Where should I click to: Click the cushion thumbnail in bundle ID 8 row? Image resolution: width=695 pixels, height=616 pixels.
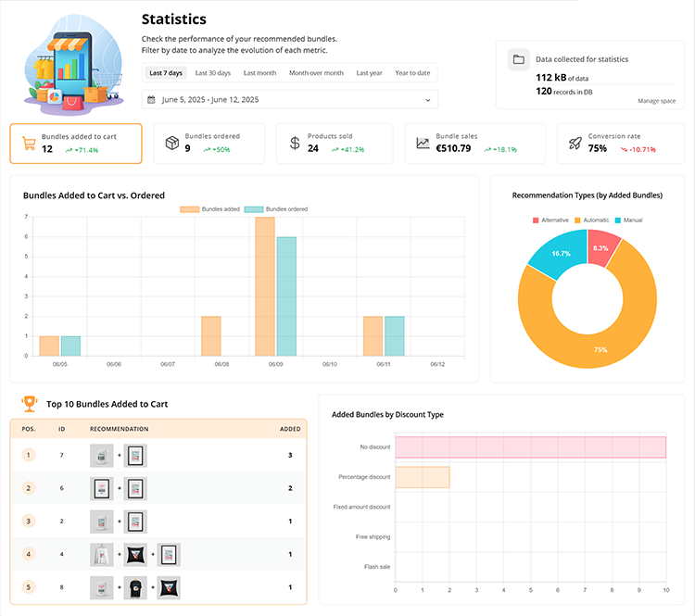pos(169,588)
